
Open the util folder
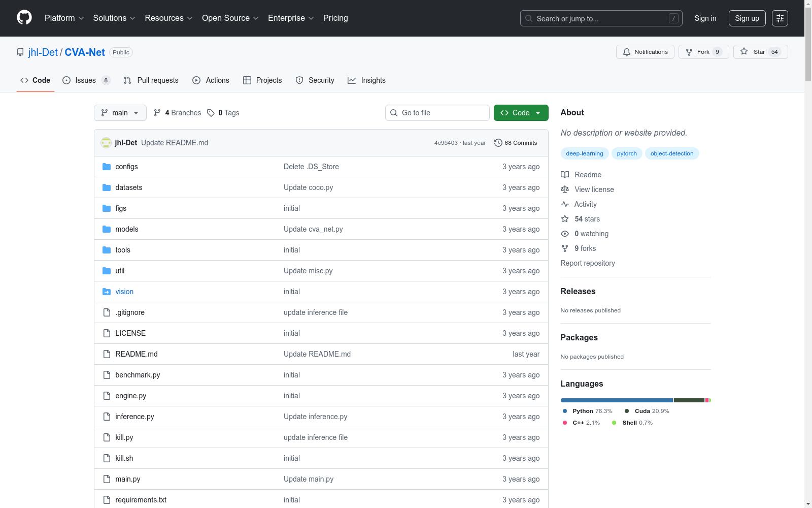(x=120, y=271)
